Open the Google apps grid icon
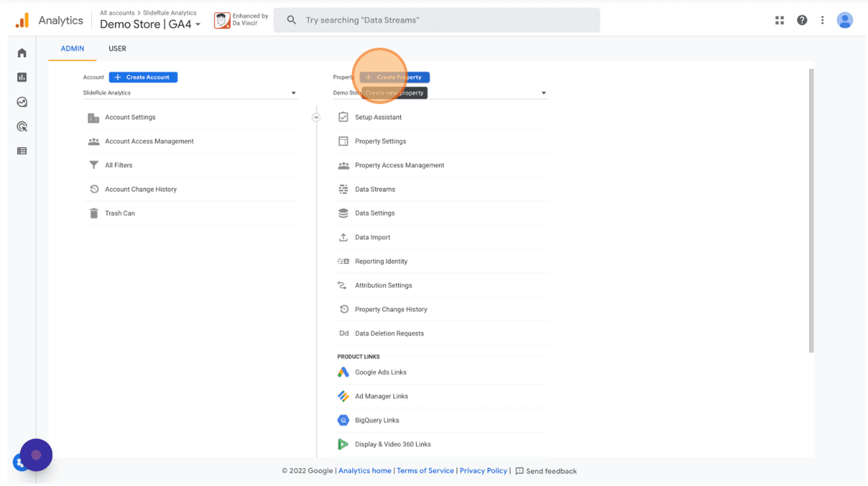 [780, 20]
